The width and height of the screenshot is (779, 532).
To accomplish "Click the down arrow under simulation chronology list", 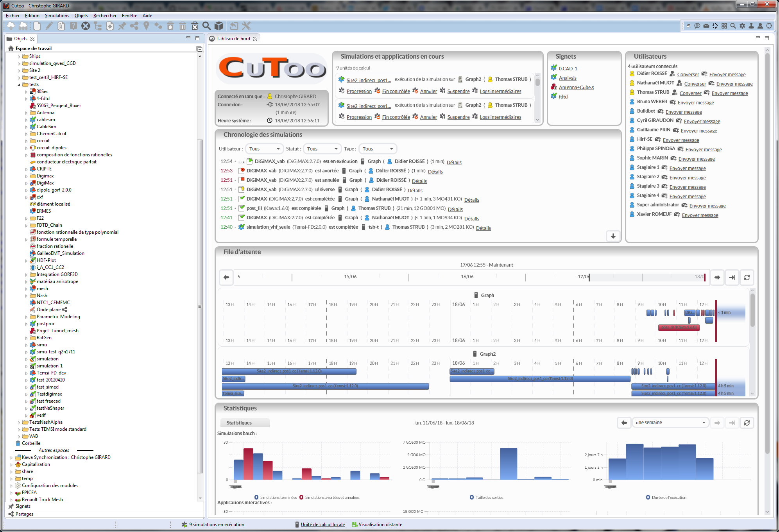I will tap(613, 236).
